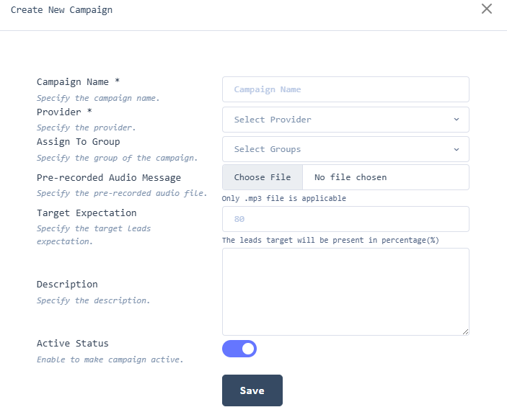Click the 'Pre-recorded Audio Message' label
The height and width of the screenshot is (420, 507).
(x=109, y=177)
